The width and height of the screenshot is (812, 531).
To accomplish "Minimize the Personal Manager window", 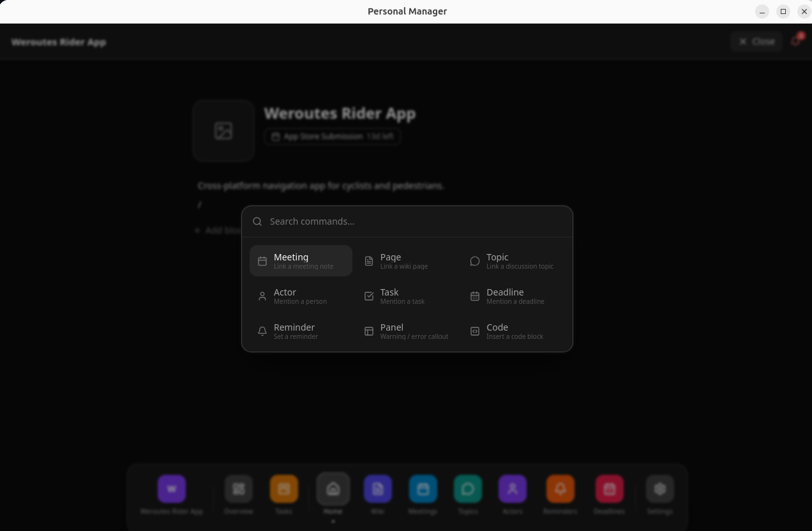I will 762,11.
